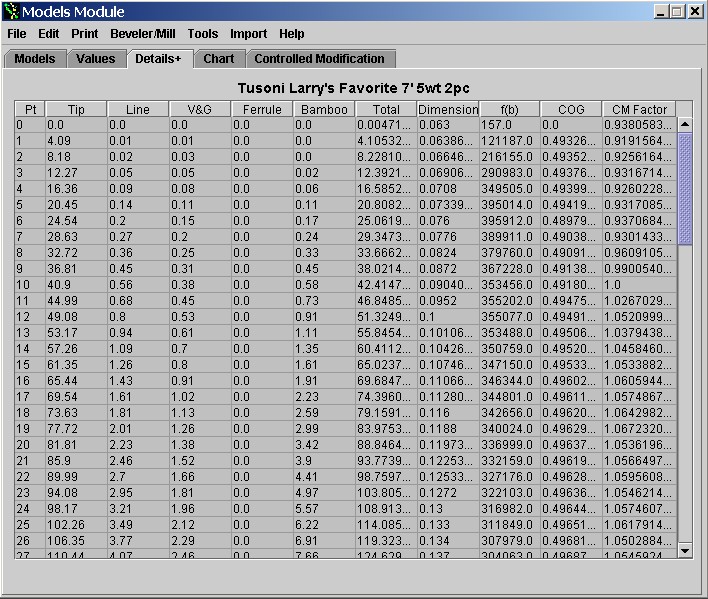Open the Print menu
This screenshot has height=599, width=708.
pos(84,34)
